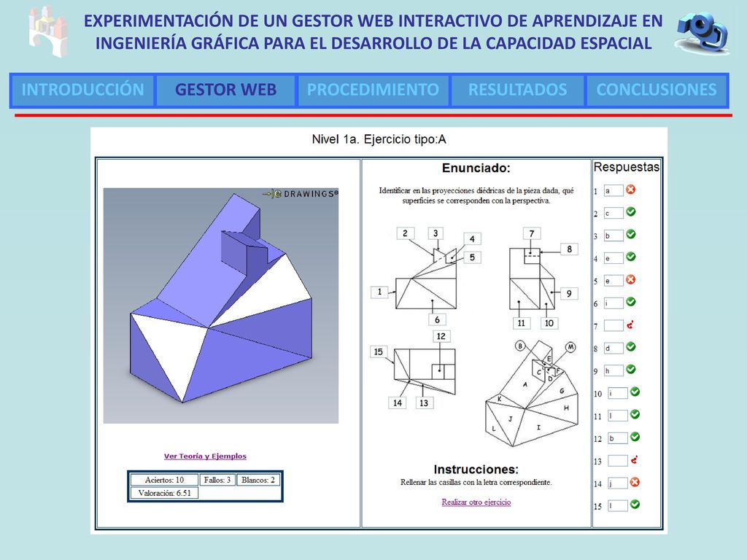Click the 'Blancos: 2' score cell
This screenshot has height=560, width=747.
[258, 480]
